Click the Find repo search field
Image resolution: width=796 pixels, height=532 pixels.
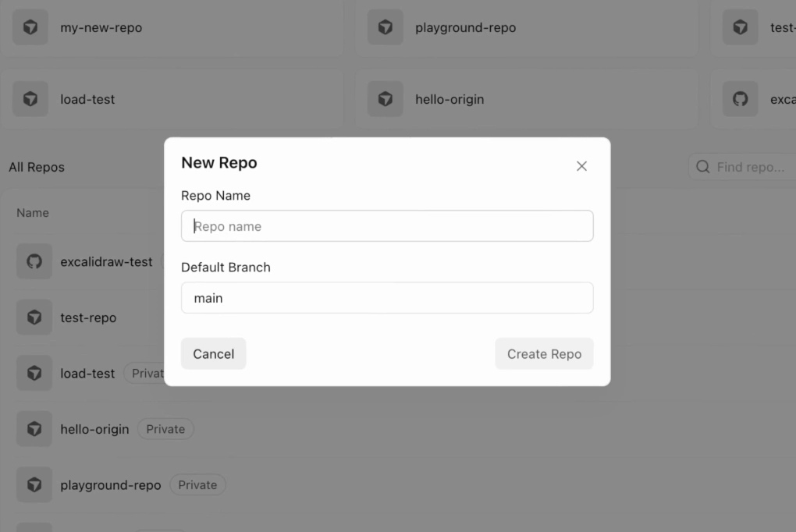(x=742, y=167)
